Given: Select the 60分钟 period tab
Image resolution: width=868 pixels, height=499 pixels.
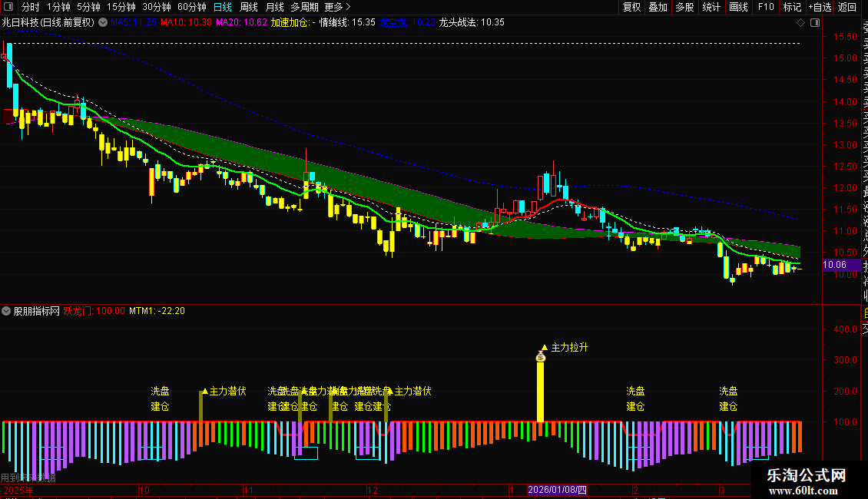Looking at the screenshot, I should click(191, 7).
